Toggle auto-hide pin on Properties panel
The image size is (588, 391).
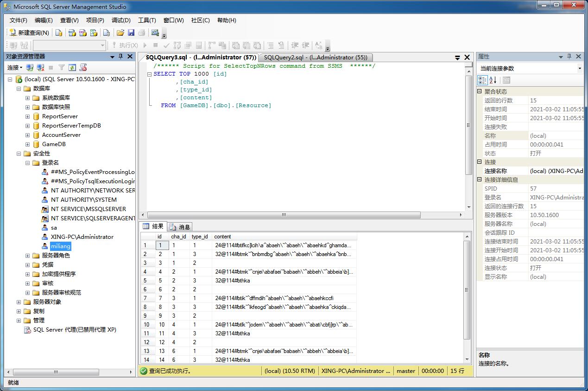click(x=569, y=57)
